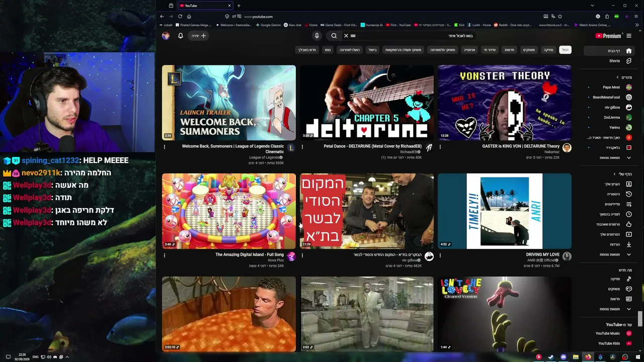Screen dimensions: 644x362
Task: Open the notifications bell
Action: click(181, 36)
